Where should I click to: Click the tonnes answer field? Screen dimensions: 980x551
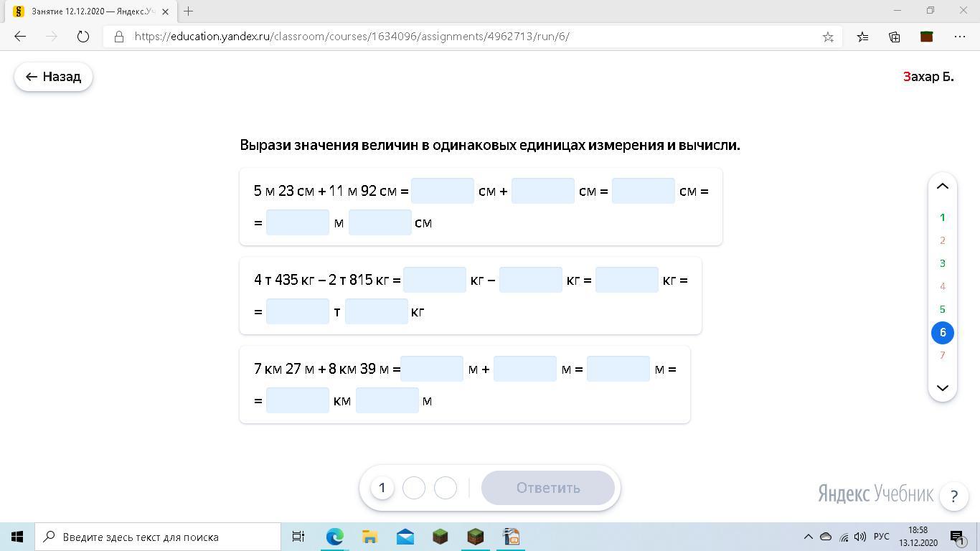(x=297, y=311)
